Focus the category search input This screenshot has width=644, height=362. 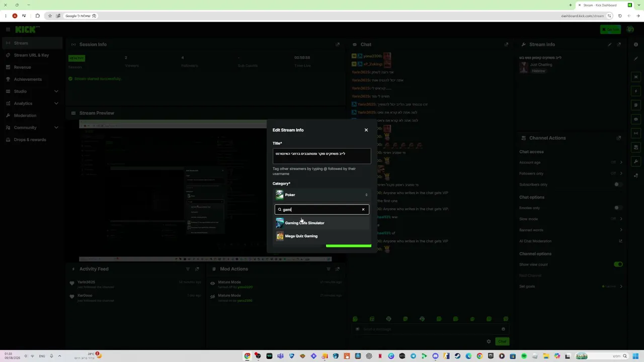321,210
